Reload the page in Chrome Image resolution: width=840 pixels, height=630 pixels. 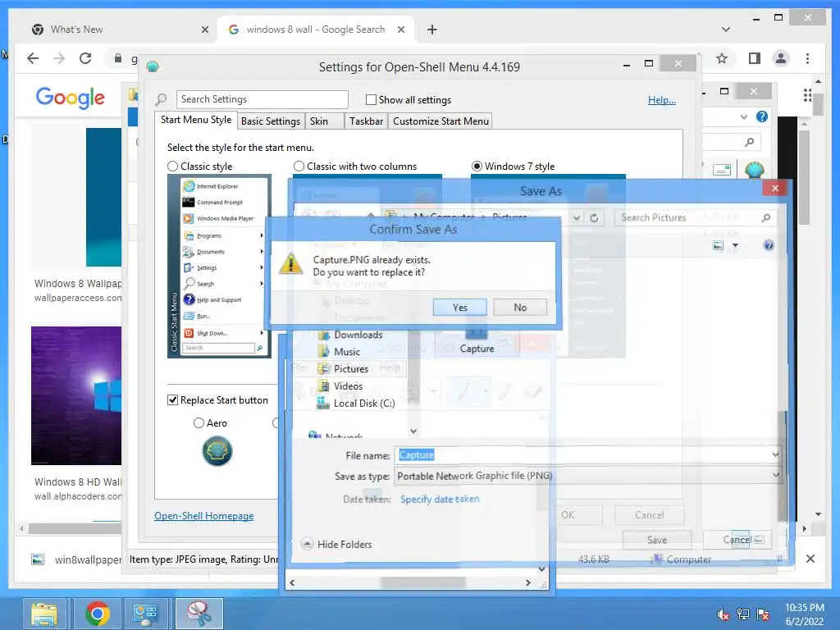(85, 58)
